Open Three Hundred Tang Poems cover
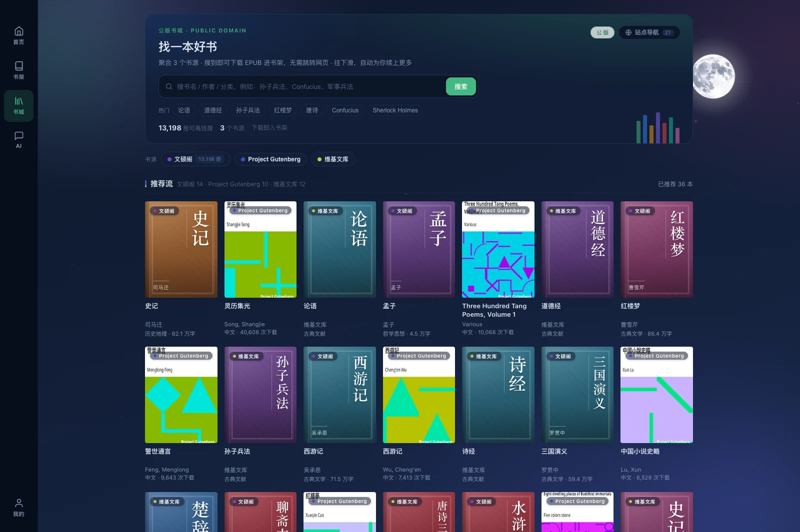Viewport: 800px width, 532px height. [498, 249]
